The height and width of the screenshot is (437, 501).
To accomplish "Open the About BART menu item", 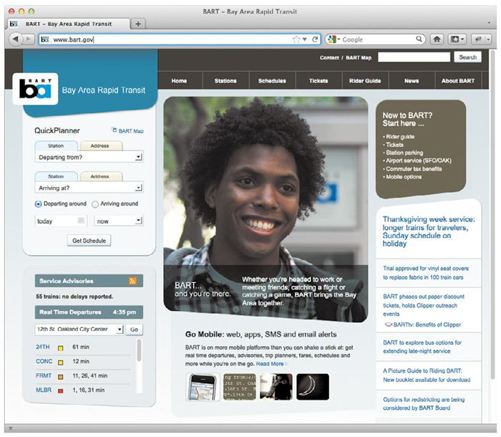I will pyautogui.click(x=458, y=81).
